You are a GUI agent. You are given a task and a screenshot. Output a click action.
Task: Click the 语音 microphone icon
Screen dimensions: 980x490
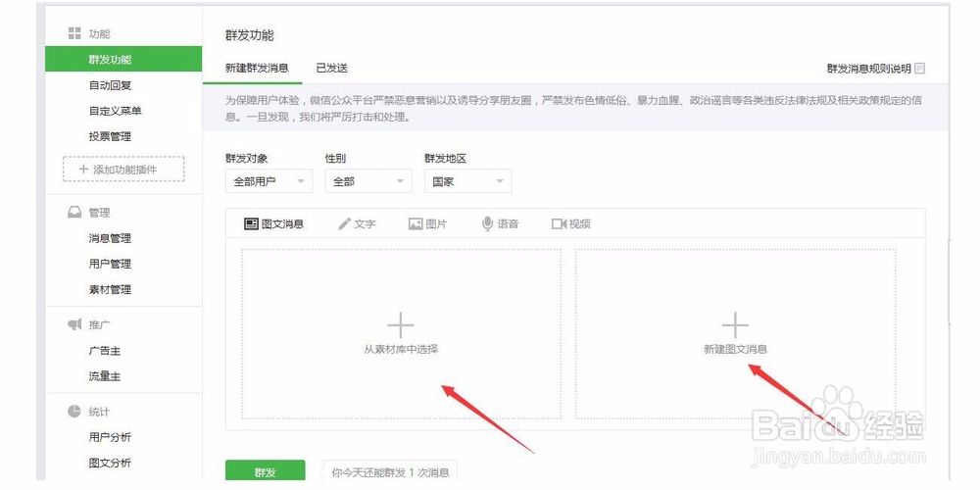487,223
